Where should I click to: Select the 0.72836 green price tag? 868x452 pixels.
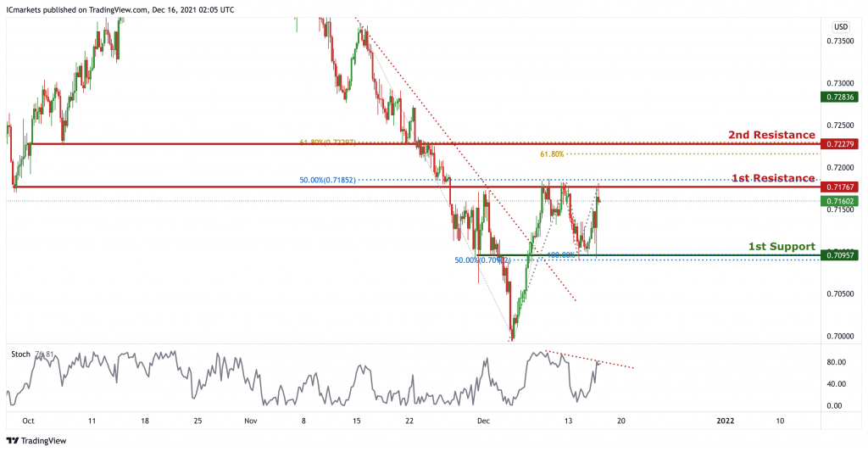(x=840, y=97)
